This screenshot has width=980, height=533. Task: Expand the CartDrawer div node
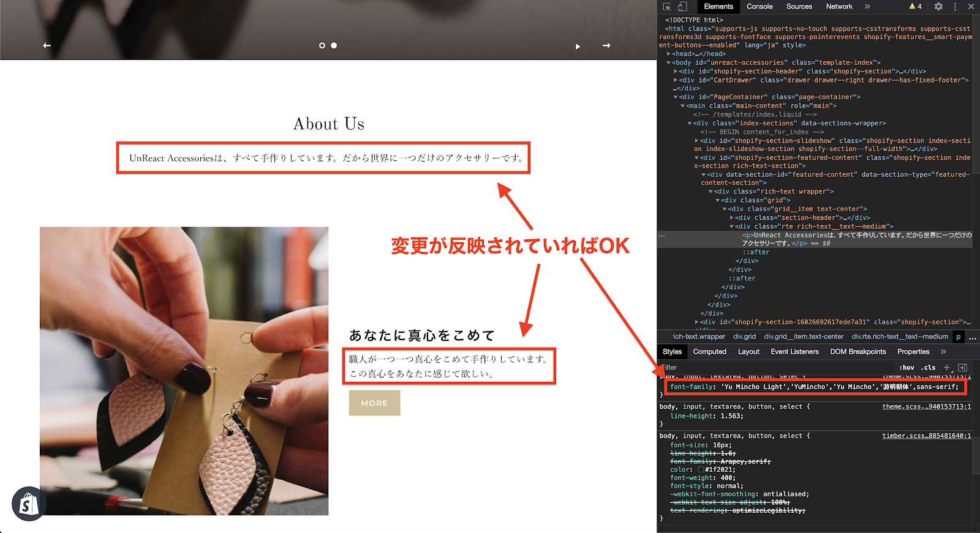pyautogui.click(x=676, y=80)
